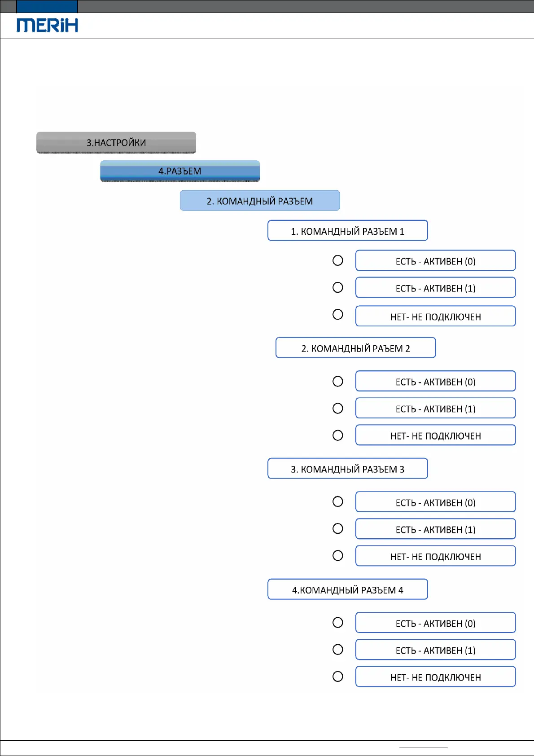Expand 1. КОМАНДНЫЙ РАЗЪЕМ 1 section
The height and width of the screenshot is (756, 534).
click(347, 231)
